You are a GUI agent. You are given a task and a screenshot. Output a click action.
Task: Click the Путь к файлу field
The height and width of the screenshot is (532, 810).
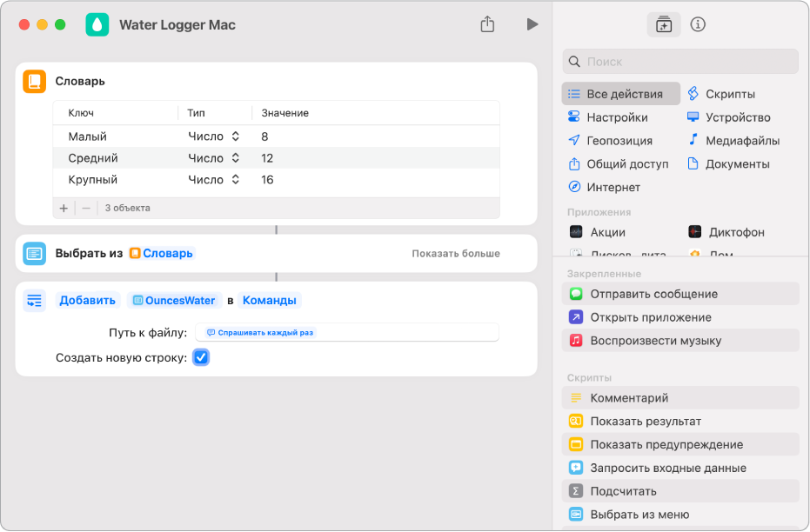tap(347, 332)
